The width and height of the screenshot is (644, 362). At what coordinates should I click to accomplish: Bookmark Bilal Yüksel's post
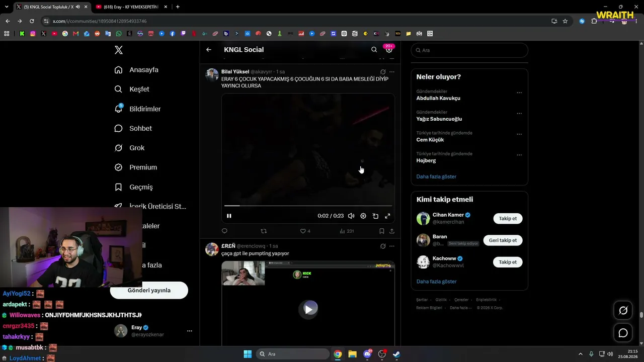coord(381,231)
